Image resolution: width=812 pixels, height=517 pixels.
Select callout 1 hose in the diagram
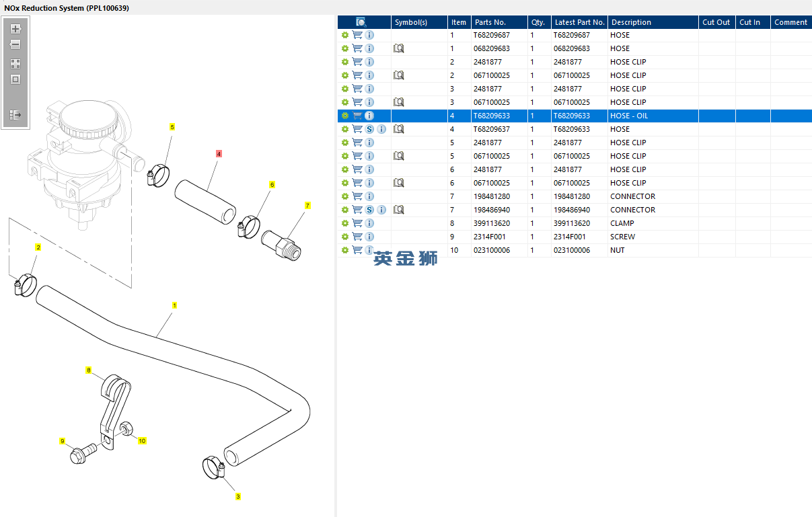click(x=174, y=305)
